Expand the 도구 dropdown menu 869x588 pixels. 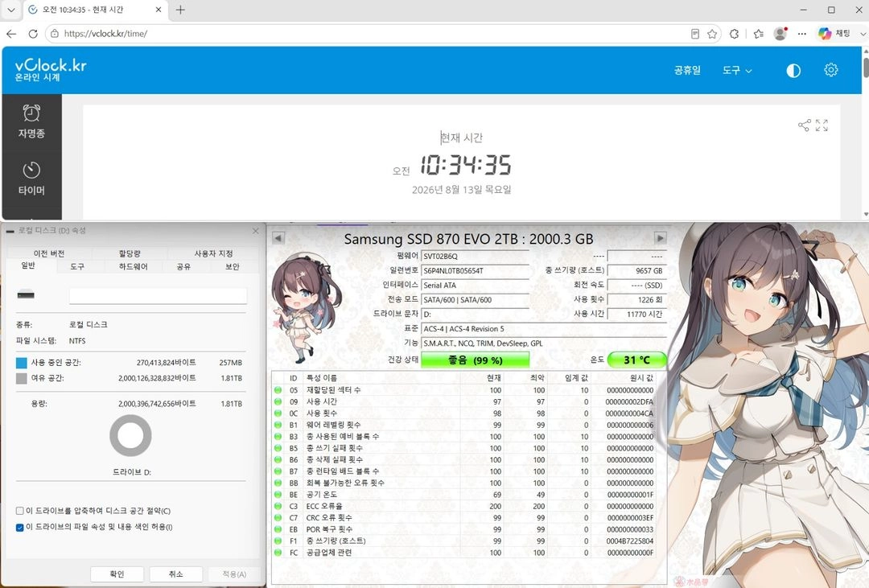pos(737,70)
